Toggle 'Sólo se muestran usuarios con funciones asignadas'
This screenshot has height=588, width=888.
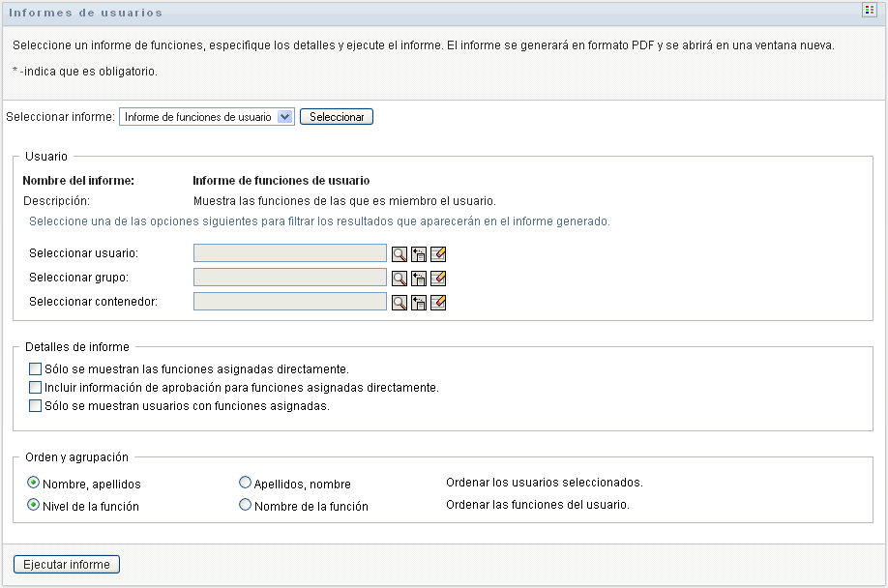coord(36,406)
